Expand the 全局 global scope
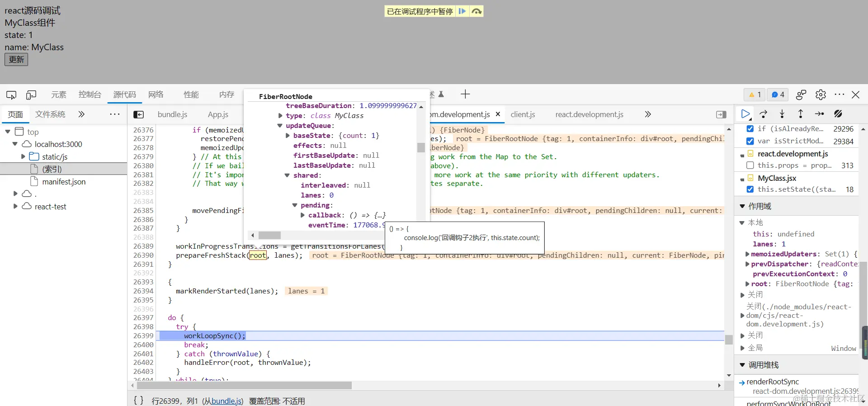The image size is (868, 406). coord(742,348)
